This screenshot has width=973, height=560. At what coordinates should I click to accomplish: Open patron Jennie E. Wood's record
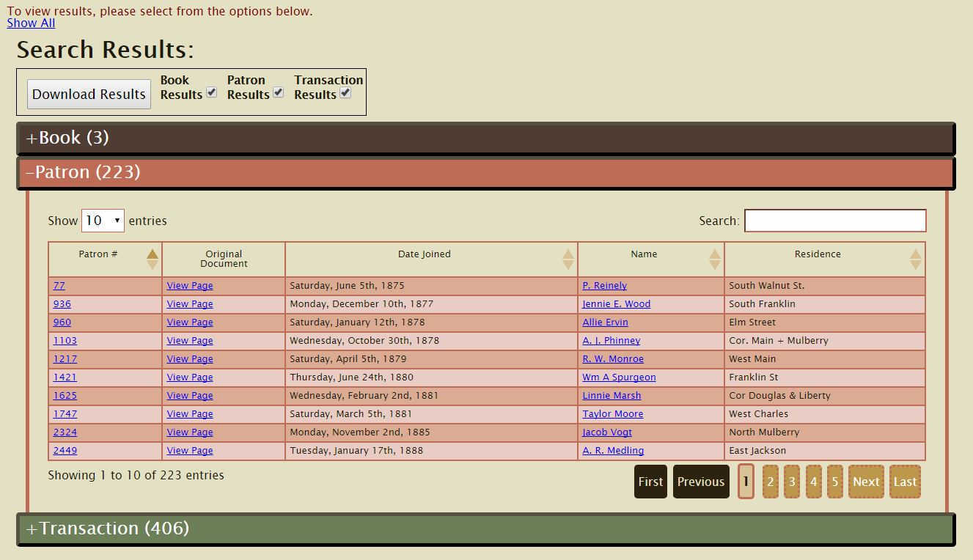point(616,303)
